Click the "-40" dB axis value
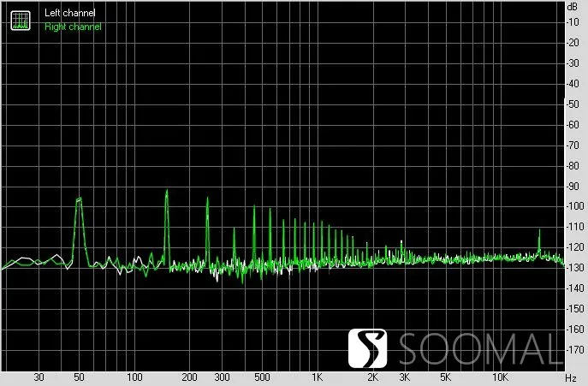The height and width of the screenshot is (386, 588). coord(573,84)
